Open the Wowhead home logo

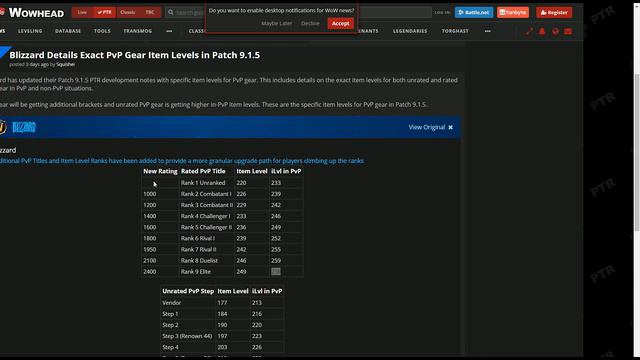(33, 13)
